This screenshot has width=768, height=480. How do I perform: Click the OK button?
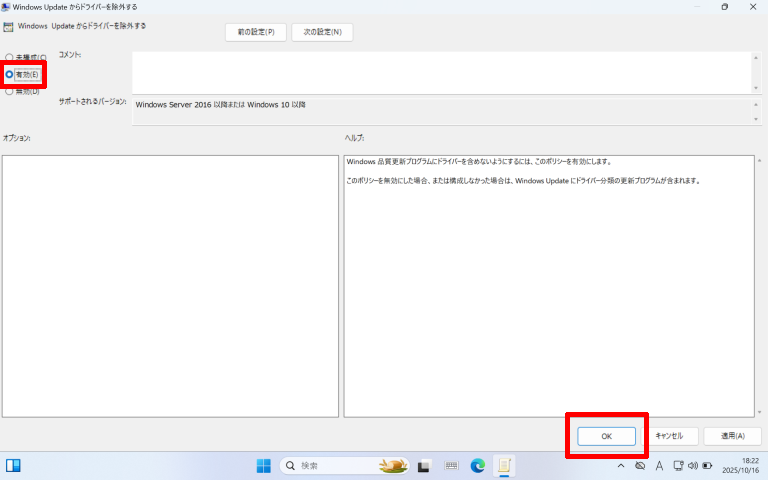(x=606, y=436)
